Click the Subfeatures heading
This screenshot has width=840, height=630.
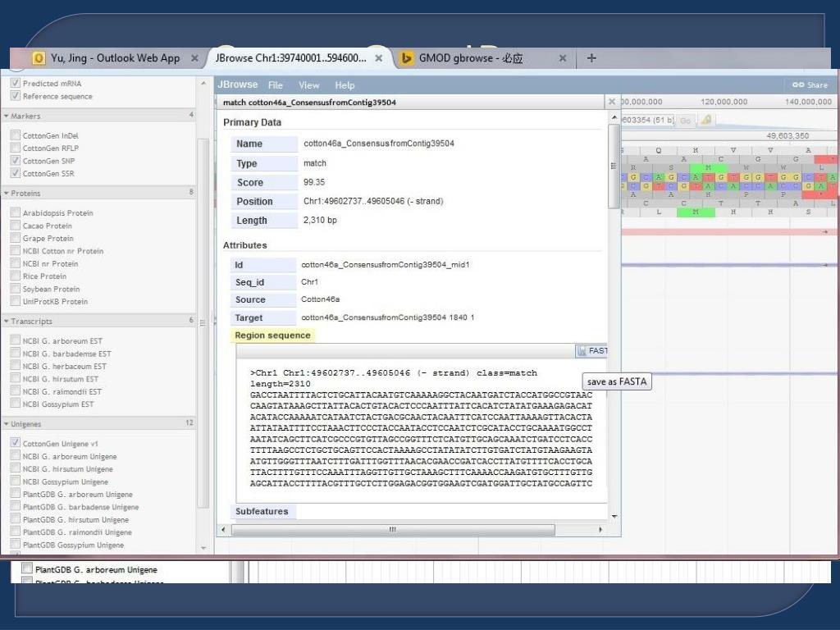(262, 512)
